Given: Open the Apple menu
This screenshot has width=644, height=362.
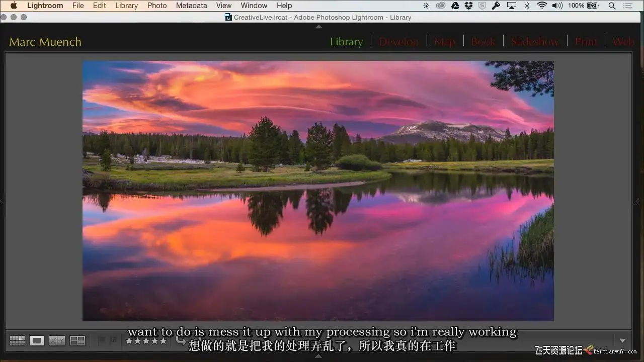Looking at the screenshot, I should point(14,6).
